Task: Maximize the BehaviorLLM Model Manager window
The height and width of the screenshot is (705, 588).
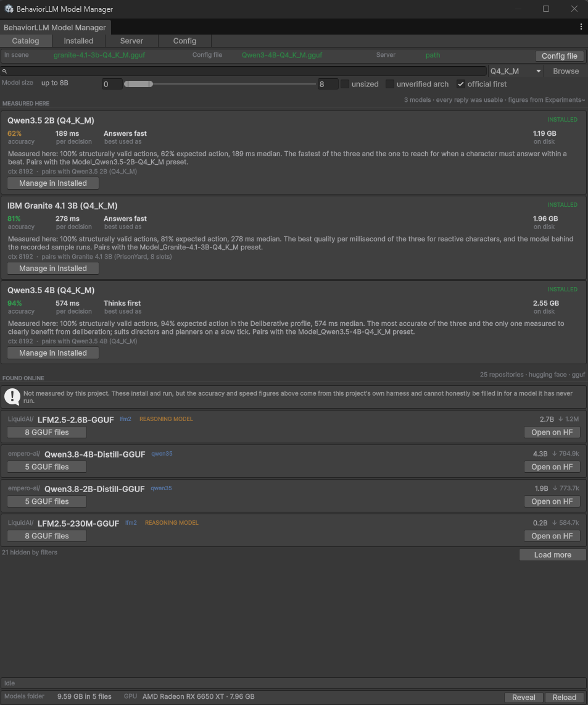Action: pos(546,9)
